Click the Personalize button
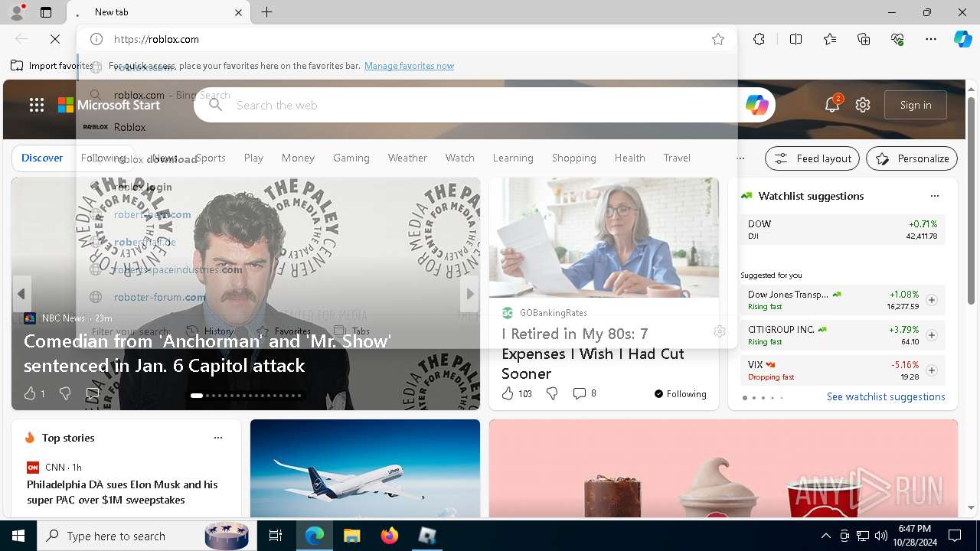Image resolution: width=980 pixels, height=551 pixels. tap(912, 158)
